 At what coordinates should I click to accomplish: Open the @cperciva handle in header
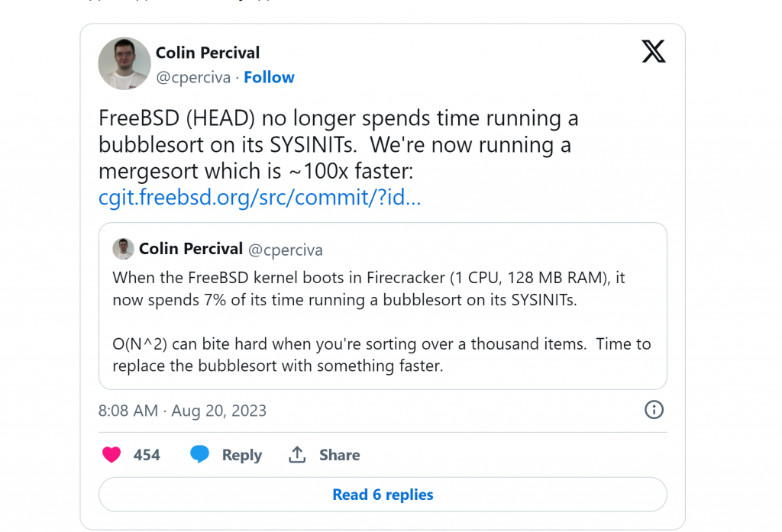pos(193,78)
